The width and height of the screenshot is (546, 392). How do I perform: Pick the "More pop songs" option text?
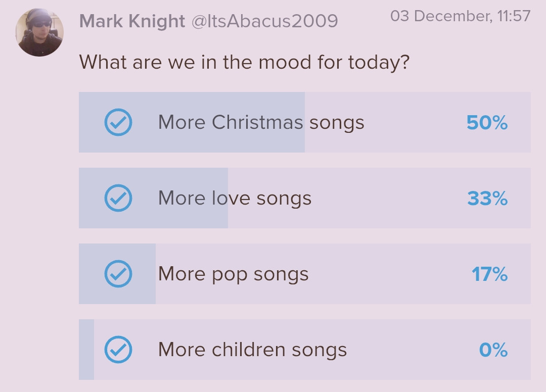233,274
